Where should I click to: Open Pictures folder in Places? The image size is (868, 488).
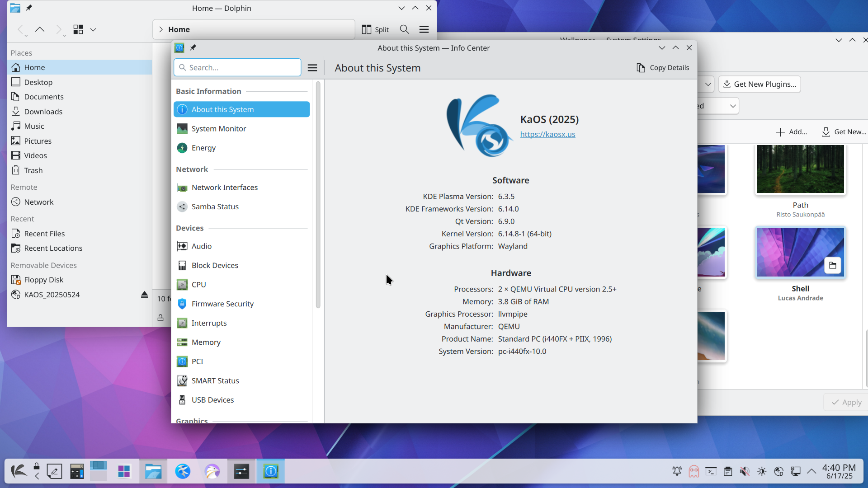click(x=80, y=141)
